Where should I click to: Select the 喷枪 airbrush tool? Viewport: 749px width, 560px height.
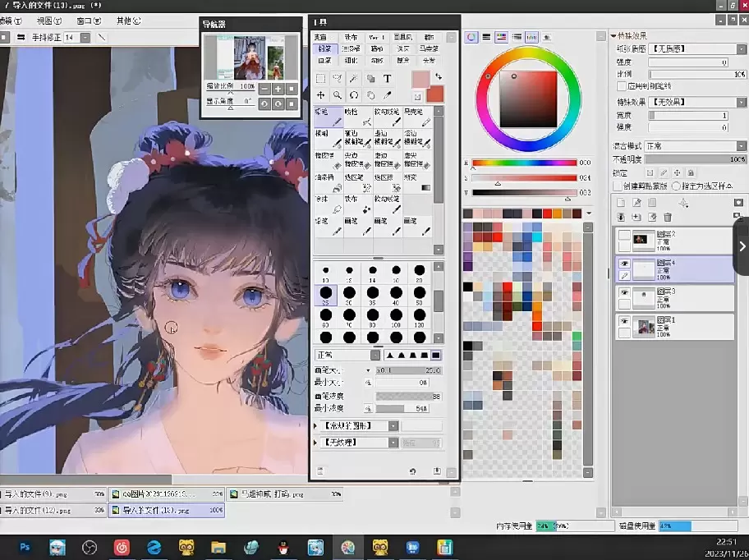(x=358, y=117)
